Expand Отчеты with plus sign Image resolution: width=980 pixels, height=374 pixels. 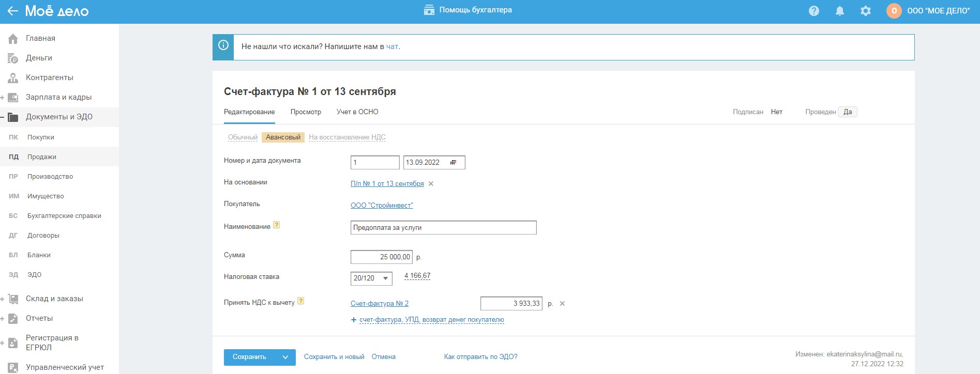pos(3,318)
